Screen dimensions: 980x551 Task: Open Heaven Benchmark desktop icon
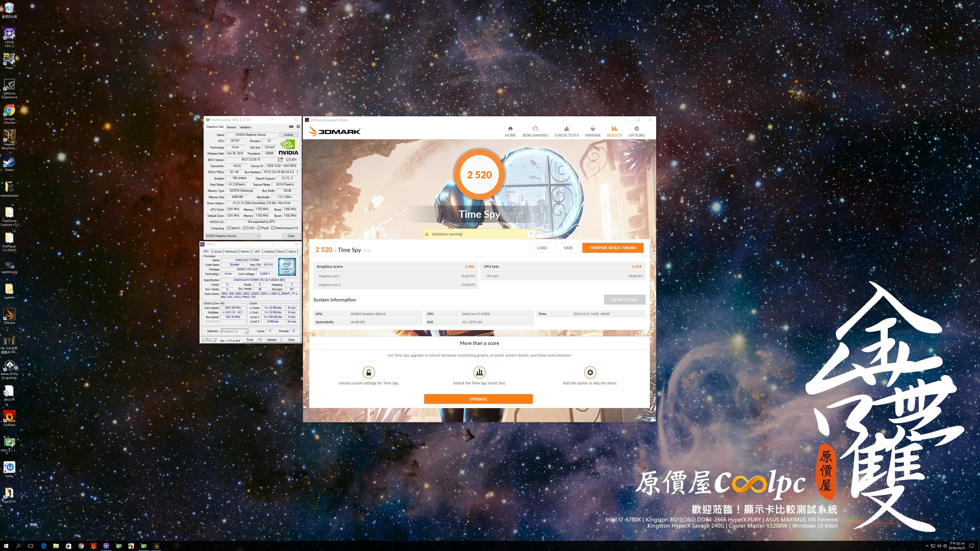(9, 140)
